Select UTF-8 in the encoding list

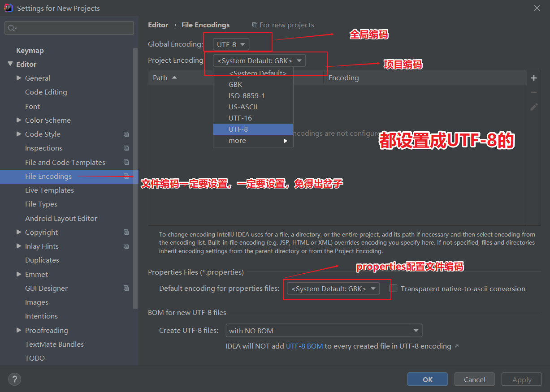253,129
